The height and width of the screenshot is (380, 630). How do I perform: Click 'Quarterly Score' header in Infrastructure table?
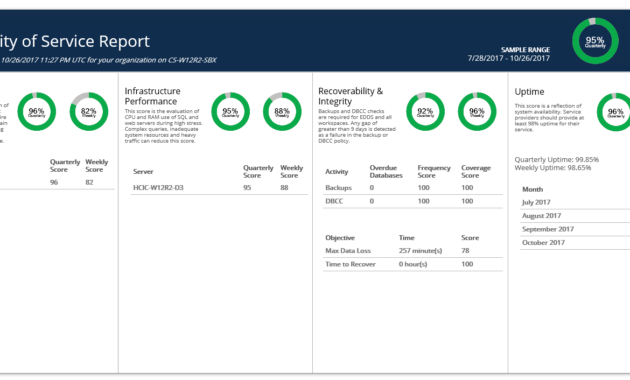[x=258, y=172]
